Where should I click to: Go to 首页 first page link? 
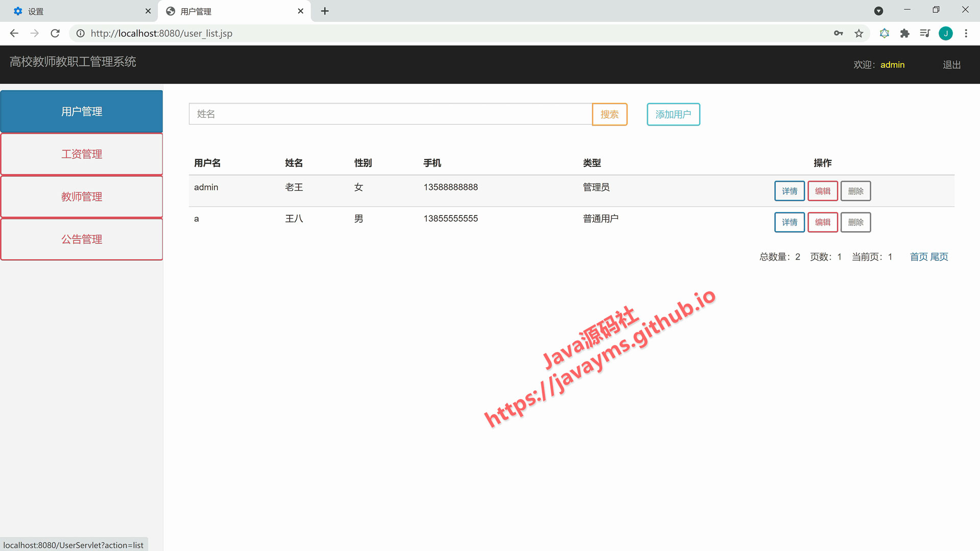tap(919, 257)
